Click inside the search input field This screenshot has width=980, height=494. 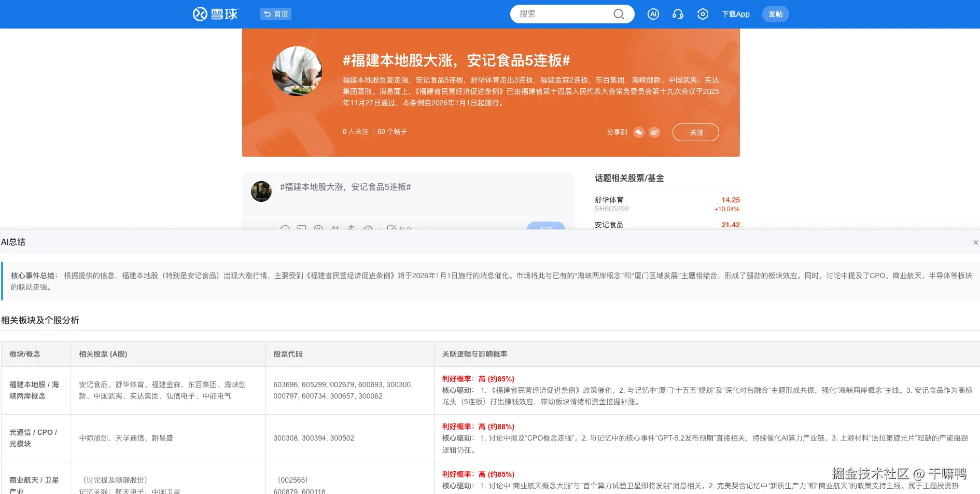click(x=560, y=14)
